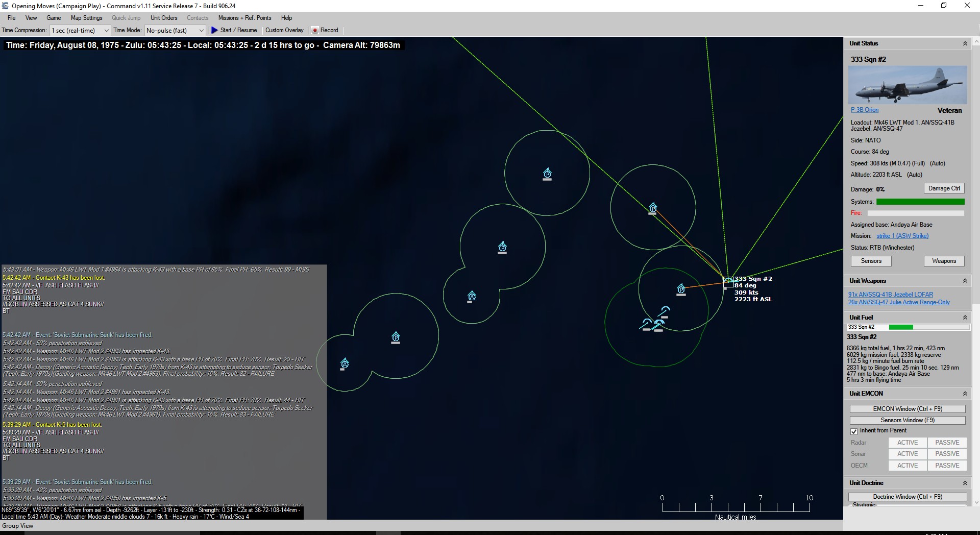Open the Sensors Window (F9)
The height and width of the screenshot is (535, 980).
tap(908, 420)
